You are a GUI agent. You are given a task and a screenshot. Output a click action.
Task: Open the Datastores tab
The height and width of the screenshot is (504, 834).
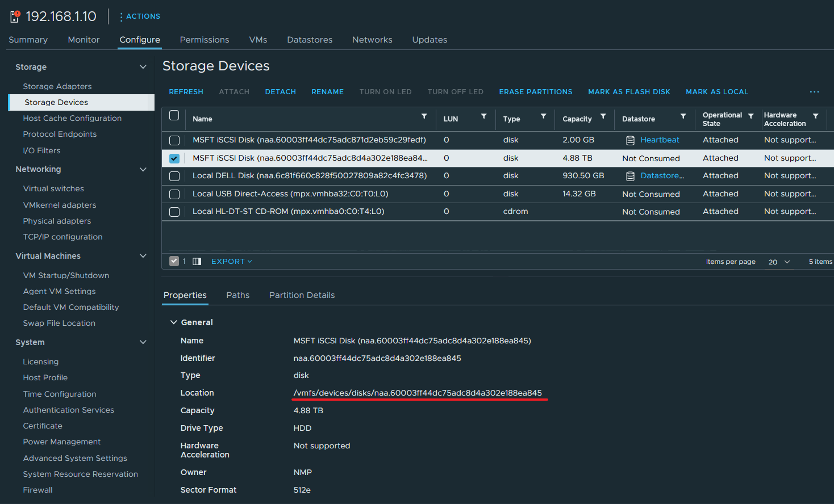point(310,39)
